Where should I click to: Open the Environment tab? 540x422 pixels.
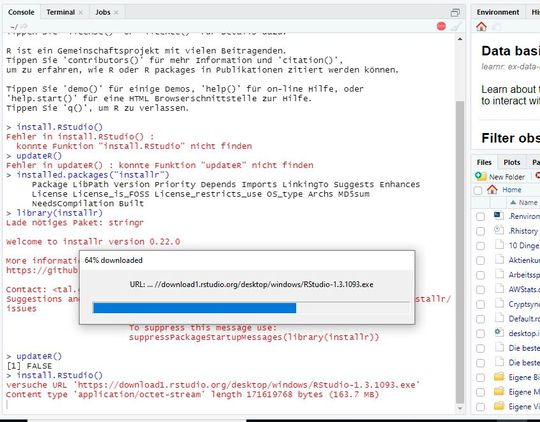498,12
